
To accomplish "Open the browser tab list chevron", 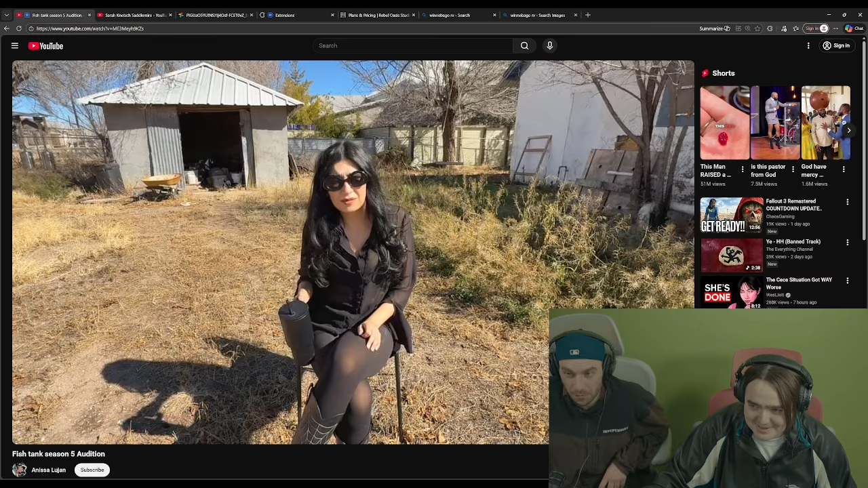I will (6, 15).
